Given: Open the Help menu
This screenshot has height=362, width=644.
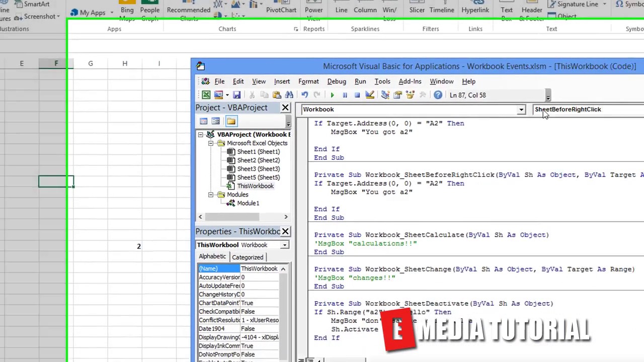Looking at the screenshot, I should coord(469,81).
